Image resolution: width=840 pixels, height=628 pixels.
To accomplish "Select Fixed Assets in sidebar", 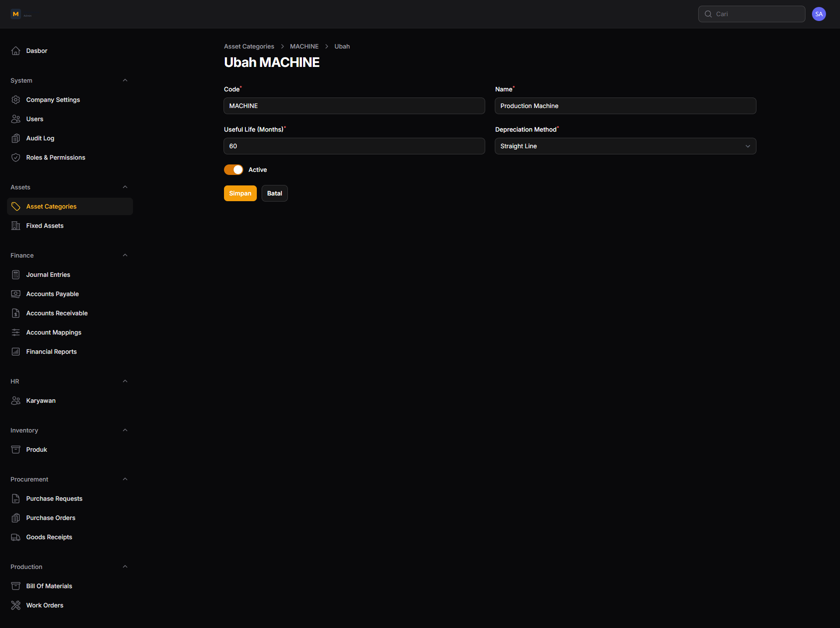I will pos(70,226).
